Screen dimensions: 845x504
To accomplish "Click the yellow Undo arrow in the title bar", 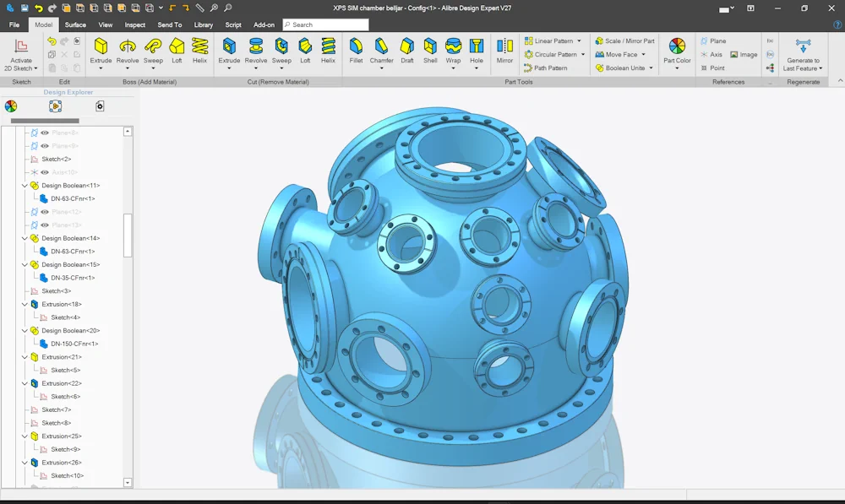I will [x=38, y=8].
